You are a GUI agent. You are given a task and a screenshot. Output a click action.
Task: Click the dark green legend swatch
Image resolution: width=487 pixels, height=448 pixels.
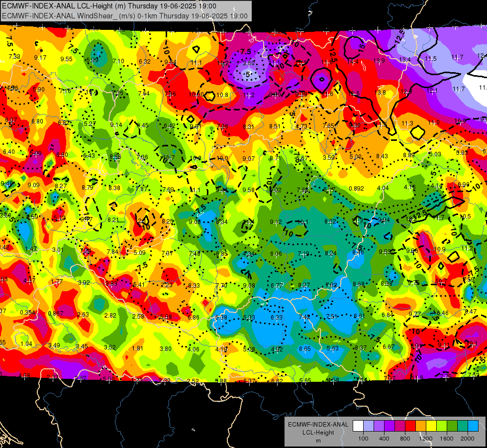[452, 426]
